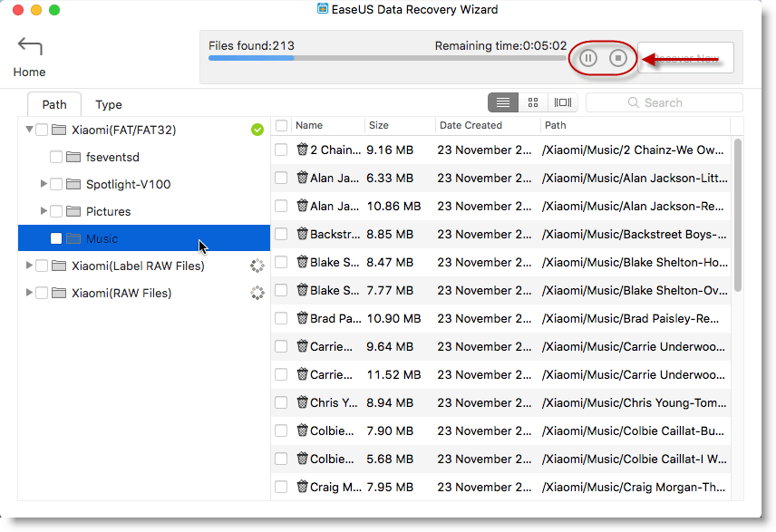Switch to list view
This screenshot has height=532, width=776.
click(503, 102)
